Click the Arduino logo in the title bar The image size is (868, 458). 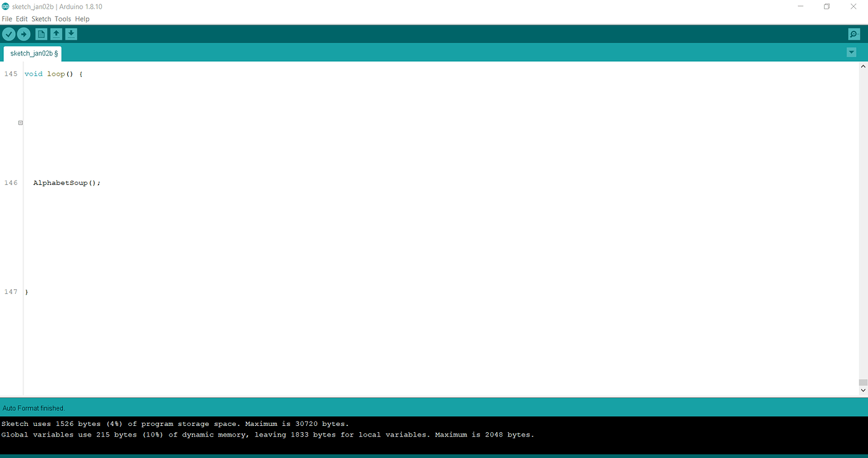point(6,6)
